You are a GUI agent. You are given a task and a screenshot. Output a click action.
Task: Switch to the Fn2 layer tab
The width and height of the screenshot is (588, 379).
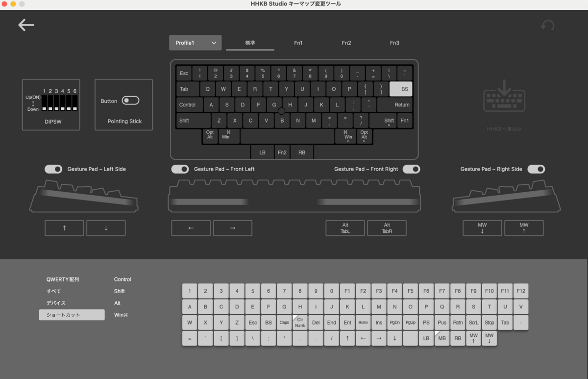346,43
